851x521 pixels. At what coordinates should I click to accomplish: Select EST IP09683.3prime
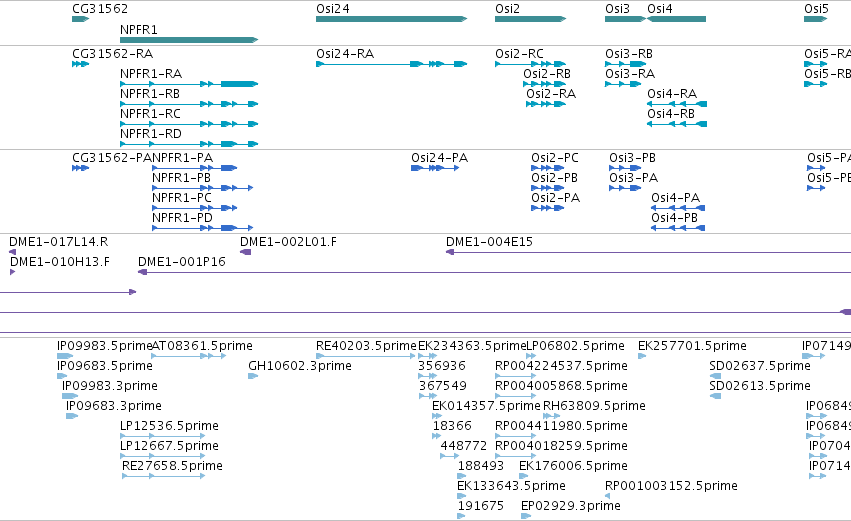(x=113, y=406)
